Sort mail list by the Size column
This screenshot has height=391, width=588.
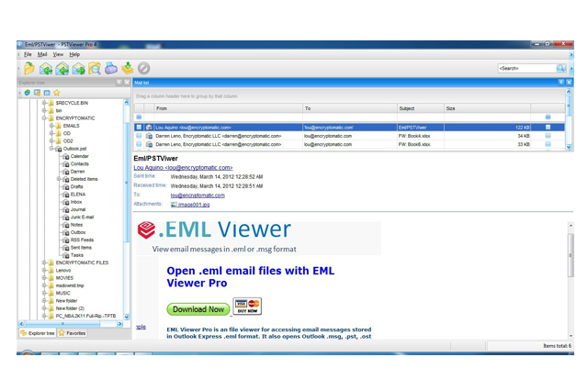487,108
